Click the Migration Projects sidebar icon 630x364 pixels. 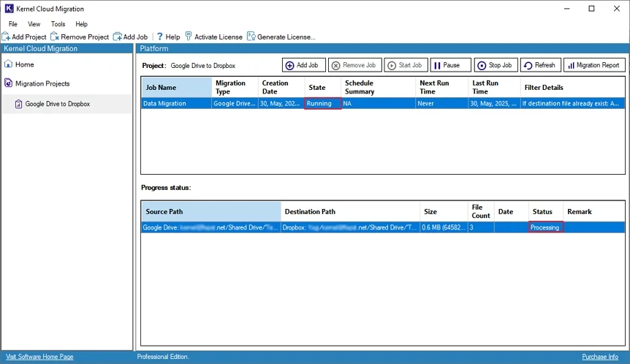coord(8,83)
